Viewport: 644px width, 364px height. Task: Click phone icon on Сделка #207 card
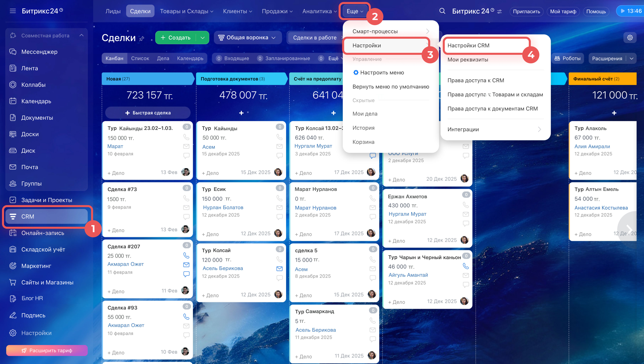pyautogui.click(x=186, y=255)
